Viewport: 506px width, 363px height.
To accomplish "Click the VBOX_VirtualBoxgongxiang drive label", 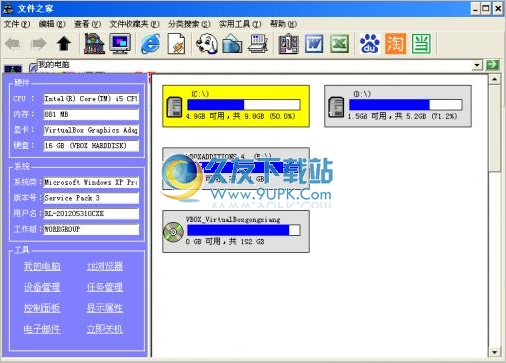I will pyautogui.click(x=233, y=219).
